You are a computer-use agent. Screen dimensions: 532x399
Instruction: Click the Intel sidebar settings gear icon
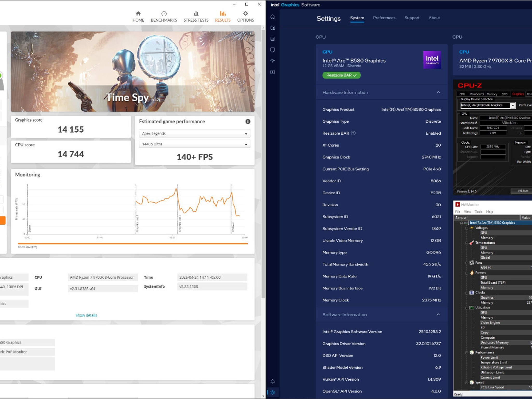(x=273, y=392)
